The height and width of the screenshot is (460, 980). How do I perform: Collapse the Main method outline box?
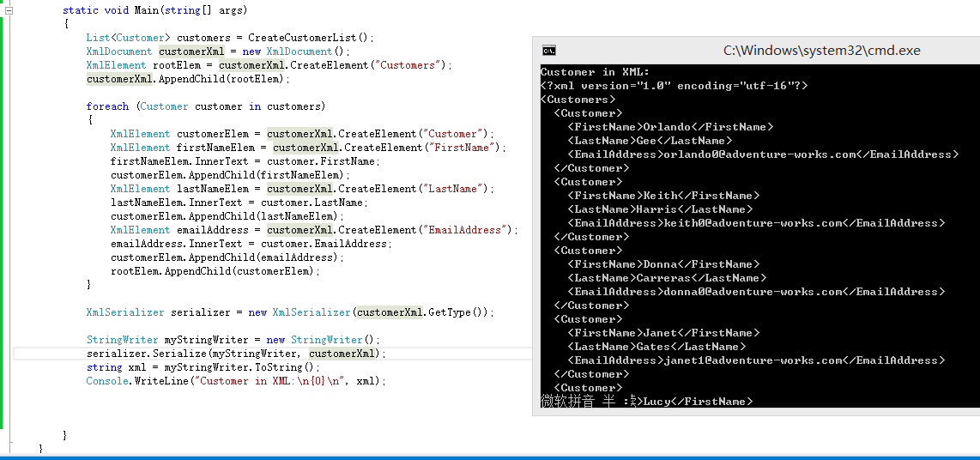pyautogui.click(x=9, y=10)
